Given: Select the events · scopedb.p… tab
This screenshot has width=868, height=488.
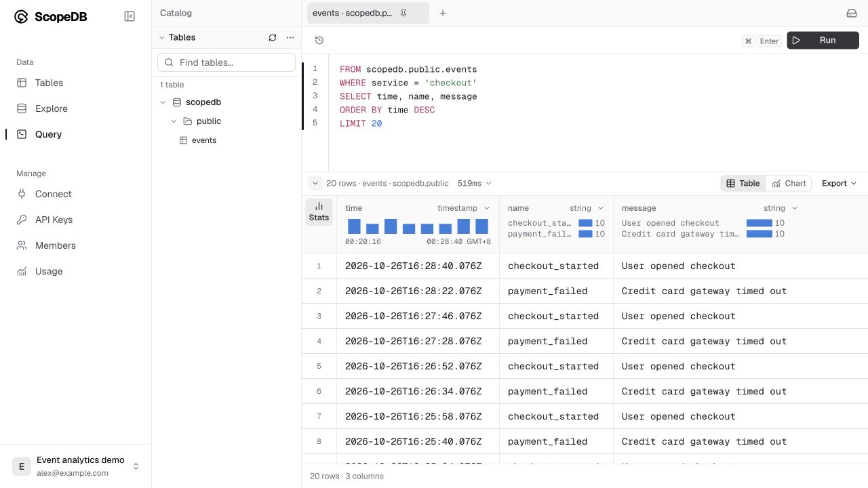Looking at the screenshot, I should (x=368, y=14).
